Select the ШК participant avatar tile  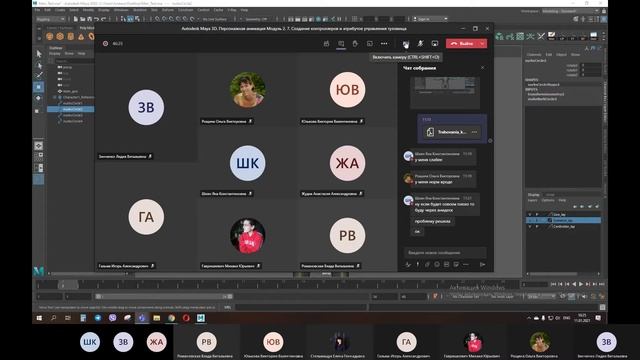[x=247, y=163]
